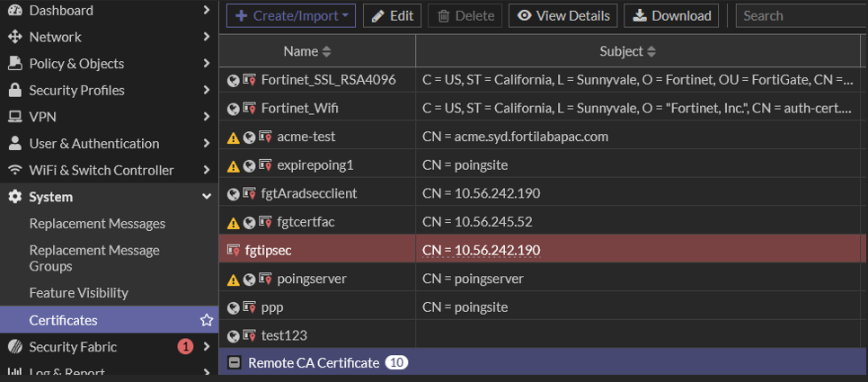Click the Download button
Image resolution: width=868 pixels, height=382 pixels.
point(671,15)
